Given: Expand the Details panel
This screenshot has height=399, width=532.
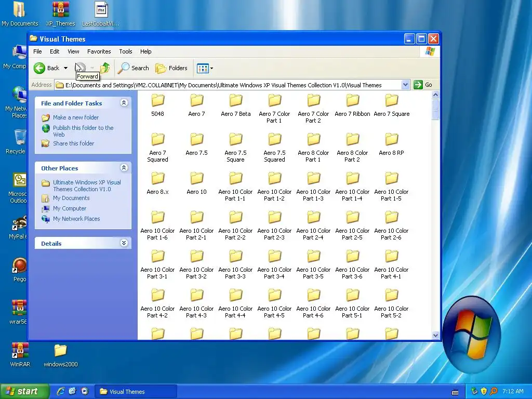Looking at the screenshot, I should click(x=124, y=243).
